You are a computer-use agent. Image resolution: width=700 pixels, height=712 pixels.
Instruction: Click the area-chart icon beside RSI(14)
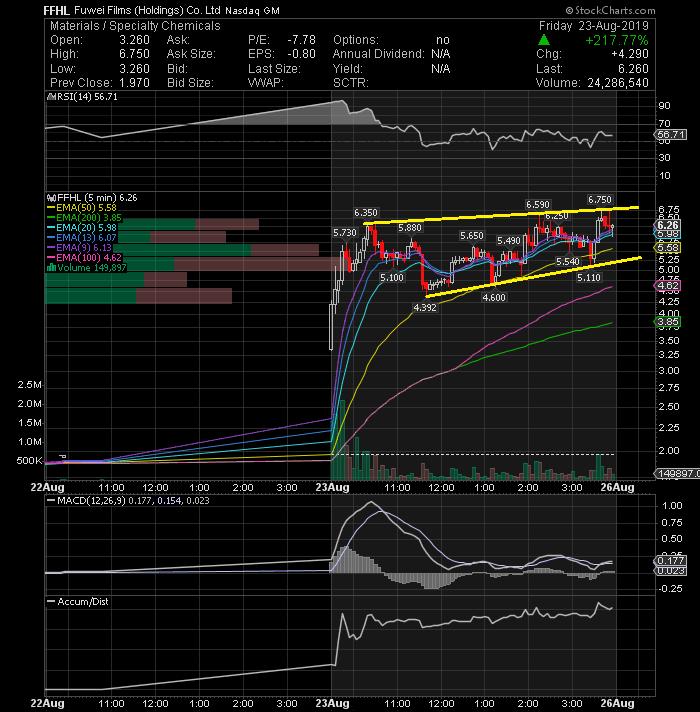pos(51,97)
